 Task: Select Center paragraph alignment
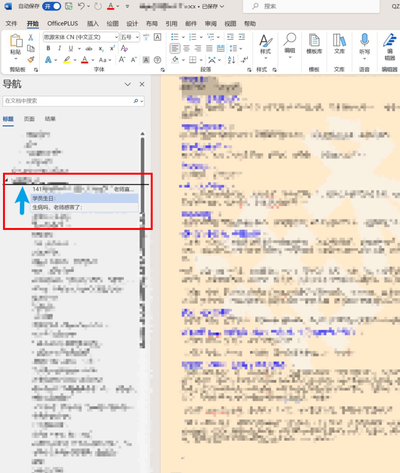pos(186,49)
